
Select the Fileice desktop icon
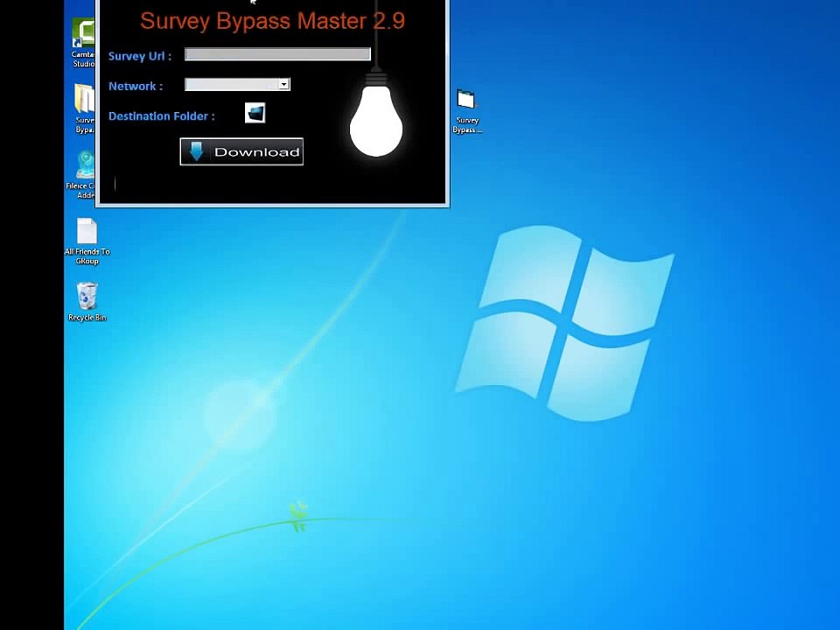point(80,175)
